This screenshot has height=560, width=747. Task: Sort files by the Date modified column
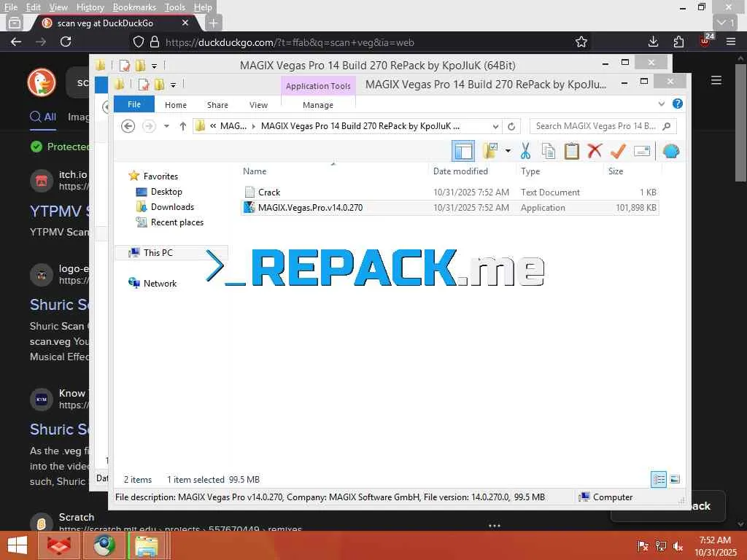460,171
